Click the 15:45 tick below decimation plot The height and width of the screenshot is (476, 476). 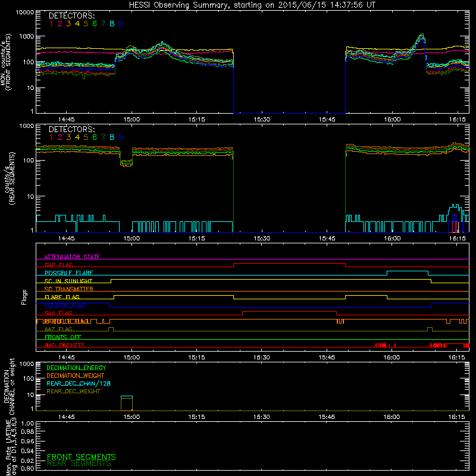[327, 417]
